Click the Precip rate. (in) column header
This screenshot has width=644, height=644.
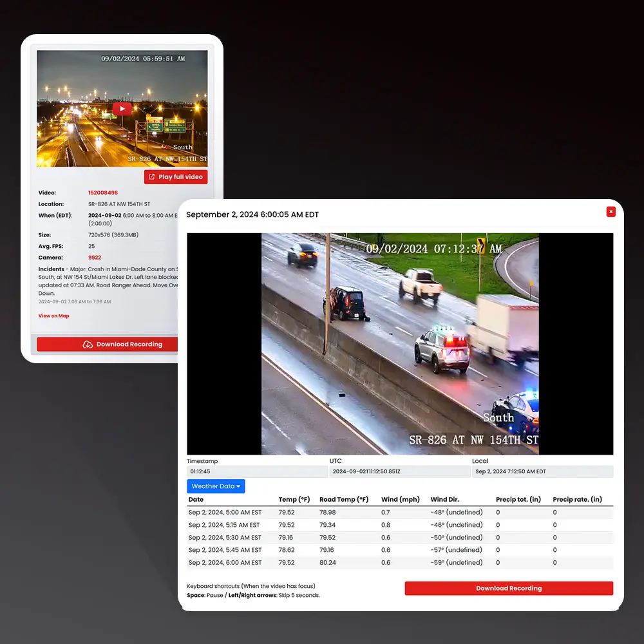(577, 499)
